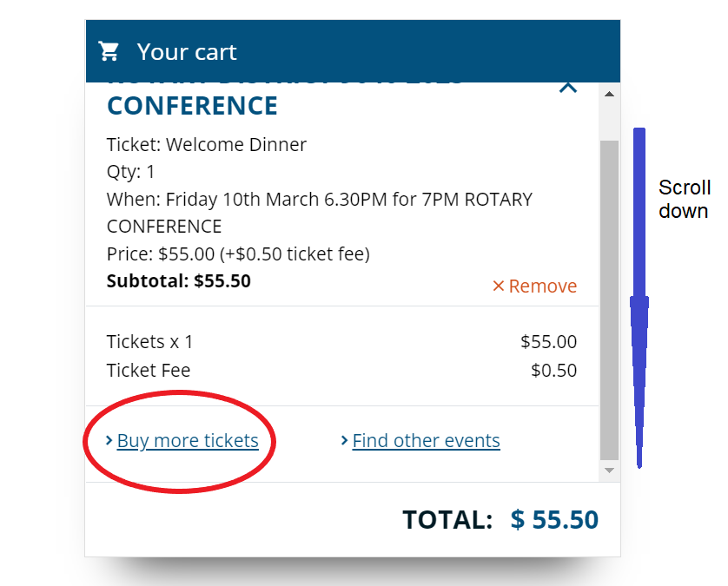The width and height of the screenshot is (728, 586).
Task: Click arrow icon beside Find other events
Action: [x=344, y=440]
